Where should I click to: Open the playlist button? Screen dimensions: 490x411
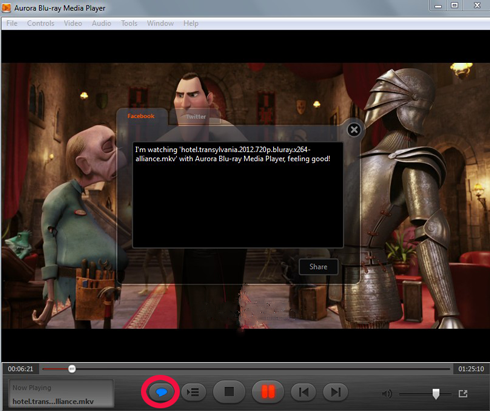tap(193, 392)
